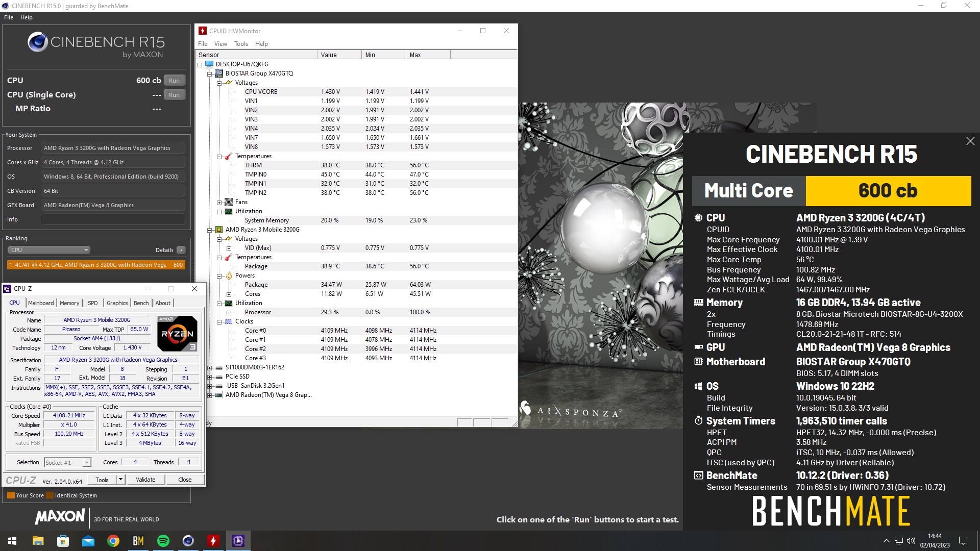Close the BenchMate result overlay
Screen dimensions: 980x551
[970, 141]
